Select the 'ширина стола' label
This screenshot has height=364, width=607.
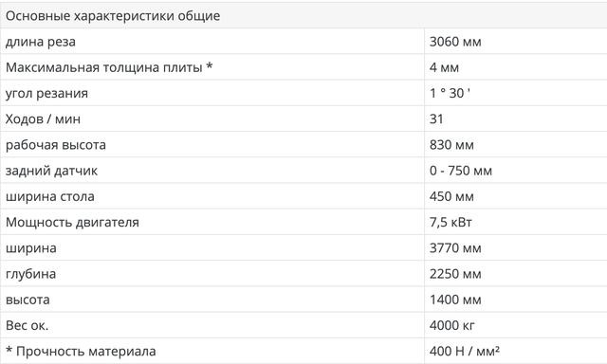50,196
